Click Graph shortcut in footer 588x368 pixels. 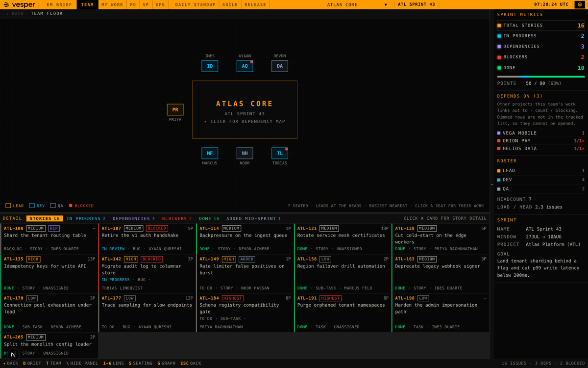click(x=167, y=364)
